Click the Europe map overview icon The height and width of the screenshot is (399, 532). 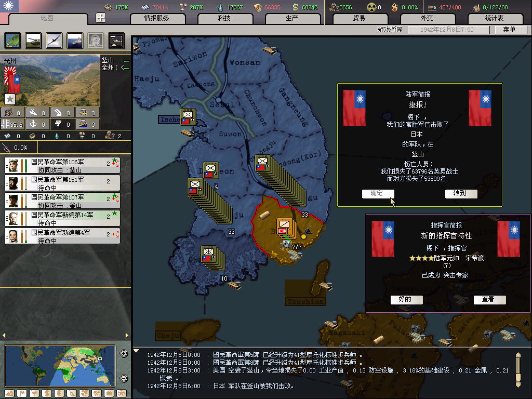(12, 41)
